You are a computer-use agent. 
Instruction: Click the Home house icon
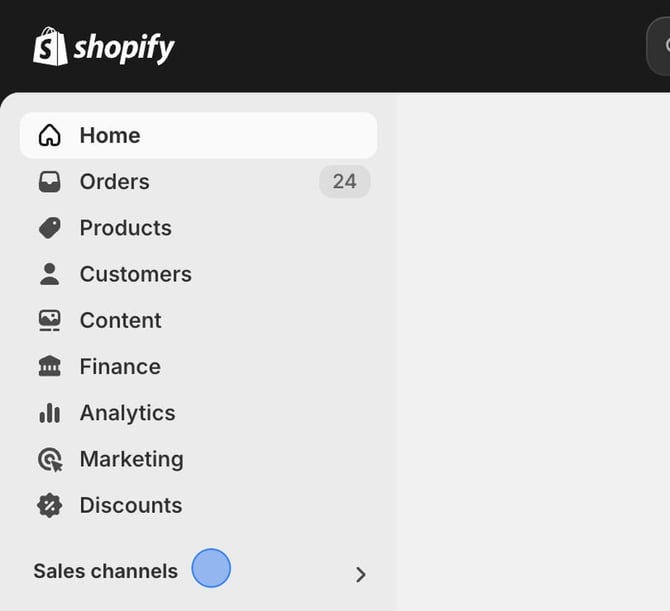pos(49,136)
